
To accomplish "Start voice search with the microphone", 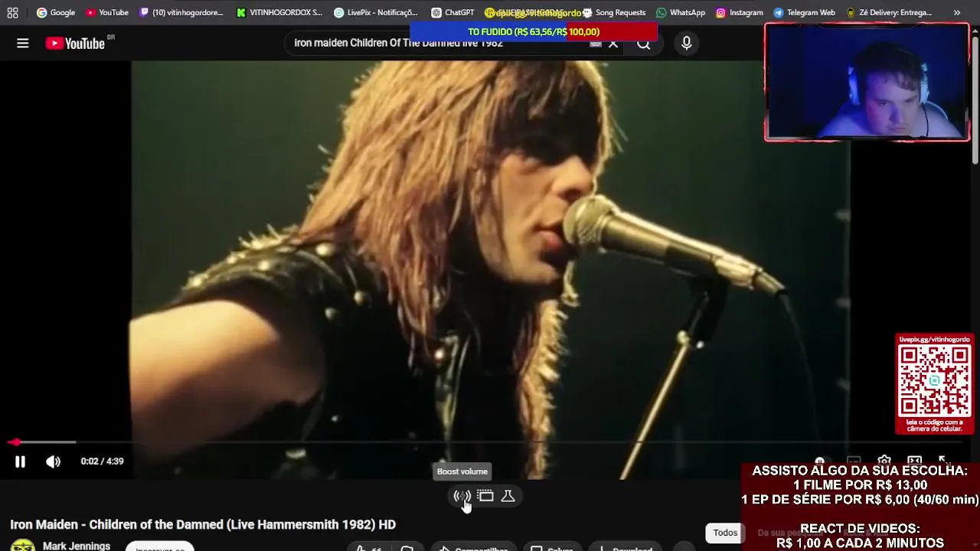I will (x=687, y=44).
